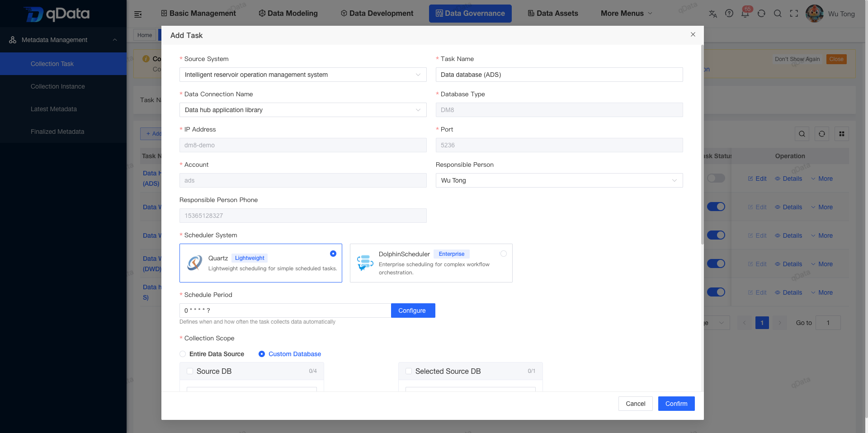Click the dialog vertical scrollbar
868x433 pixels.
point(702,145)
